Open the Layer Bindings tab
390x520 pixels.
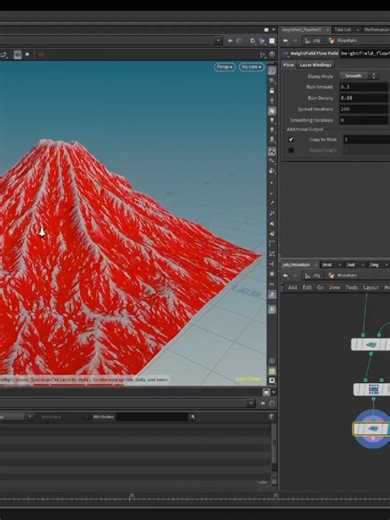click(315, 65)
